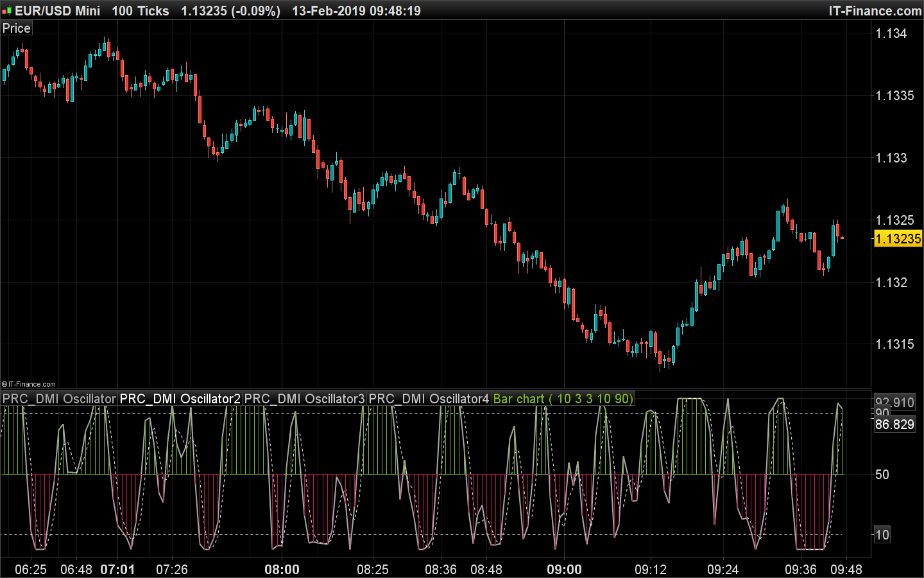This screenshot has width=924, height=578.
Task: Click the 1.13235 (-0.09%) quote in the header
Action: 231,11
